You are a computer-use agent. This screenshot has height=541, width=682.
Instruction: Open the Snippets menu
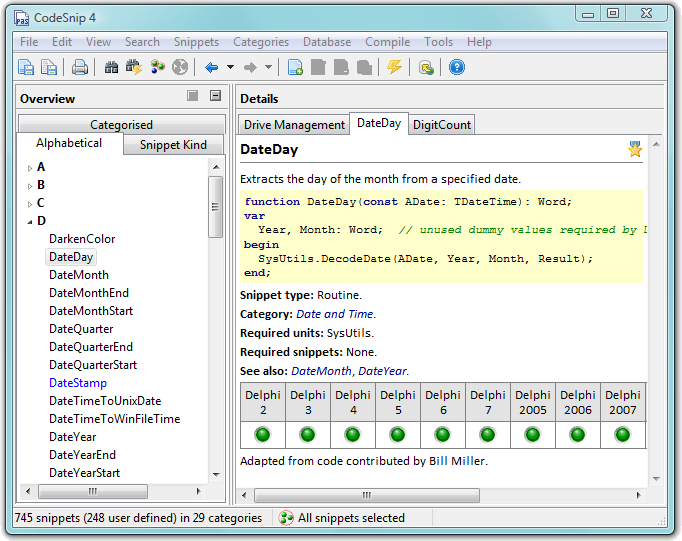(196, 42)
